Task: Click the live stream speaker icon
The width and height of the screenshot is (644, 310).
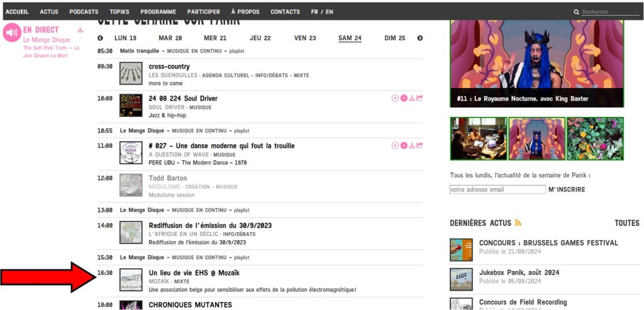Action: [12, 33]
